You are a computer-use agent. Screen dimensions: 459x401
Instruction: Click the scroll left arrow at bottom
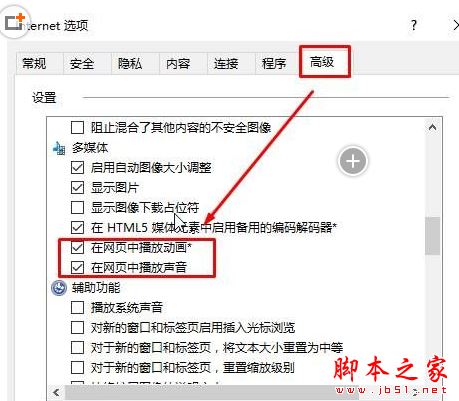[x=56, y=392]
